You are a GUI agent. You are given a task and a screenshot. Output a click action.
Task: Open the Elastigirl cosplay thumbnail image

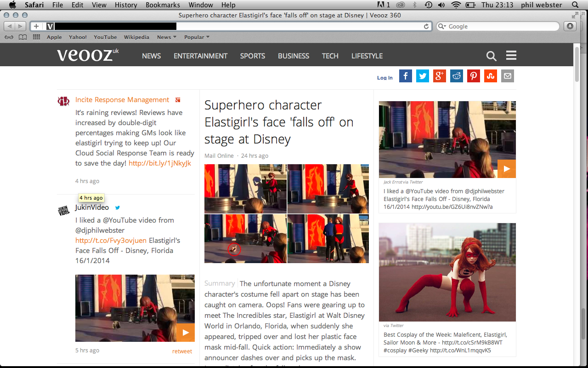(447, 272)
